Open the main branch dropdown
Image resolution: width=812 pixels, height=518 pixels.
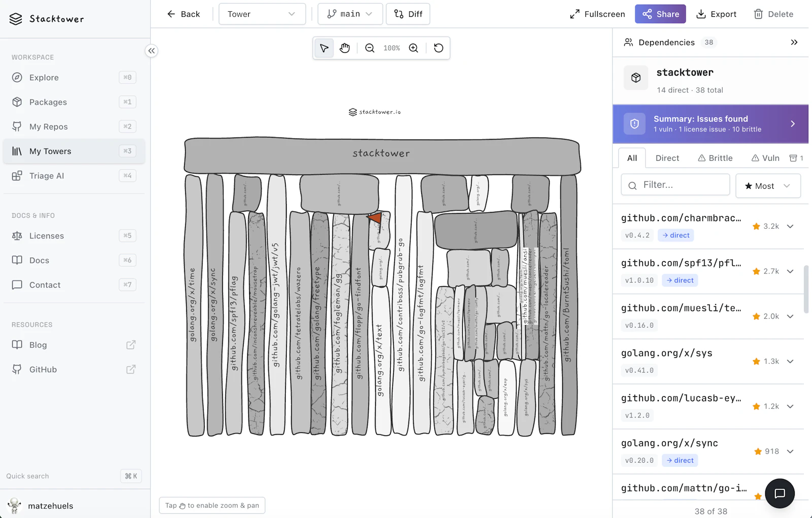350,14
